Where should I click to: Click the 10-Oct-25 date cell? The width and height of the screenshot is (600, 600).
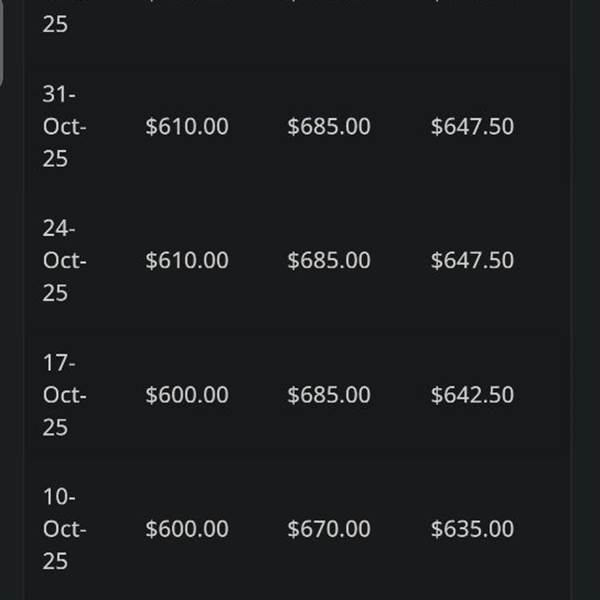pos(64,529)
